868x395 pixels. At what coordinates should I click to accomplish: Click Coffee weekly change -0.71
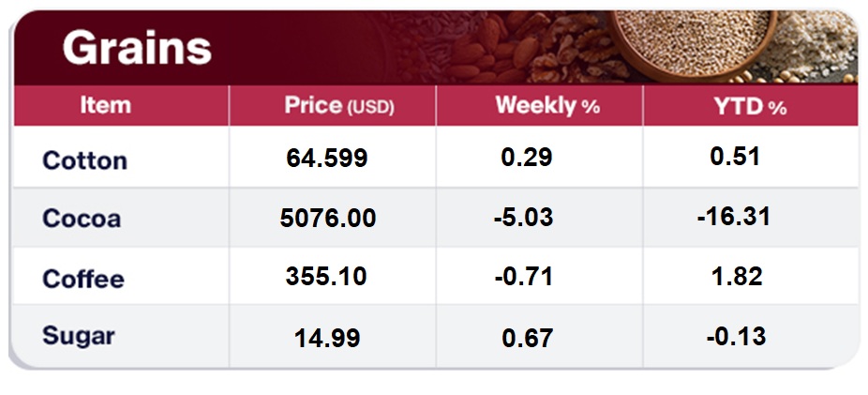click(x=523, y=277)
